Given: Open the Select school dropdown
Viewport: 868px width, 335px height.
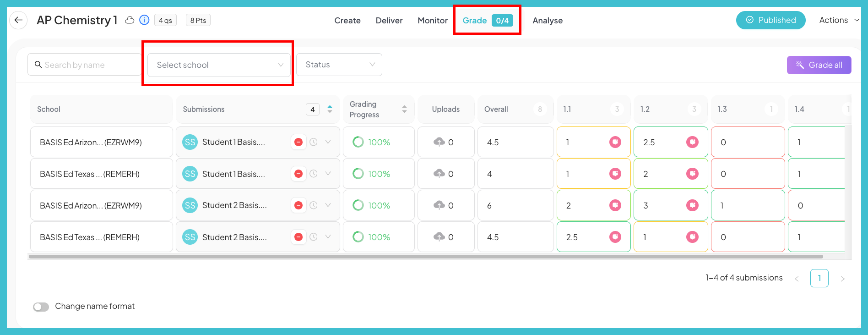Looking at the screenshot, I should pyautogui.click(x=219, y=65).
